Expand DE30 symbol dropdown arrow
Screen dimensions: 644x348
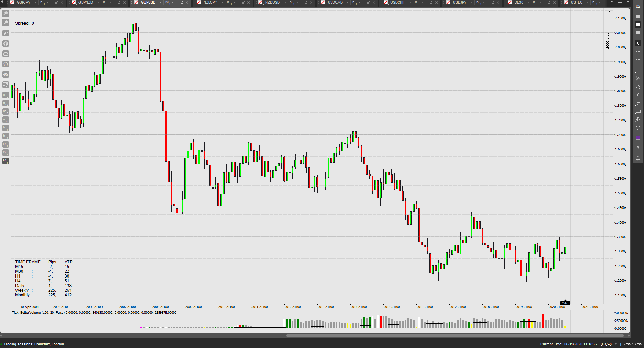pyautogui.click(x=528, y=3)
